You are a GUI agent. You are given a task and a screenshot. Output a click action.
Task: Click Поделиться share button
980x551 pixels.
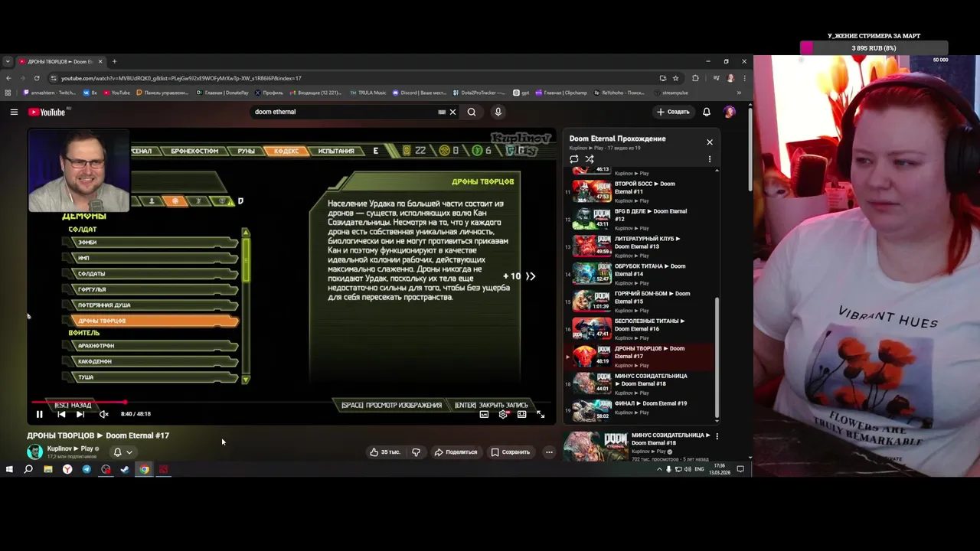[456, 452]
